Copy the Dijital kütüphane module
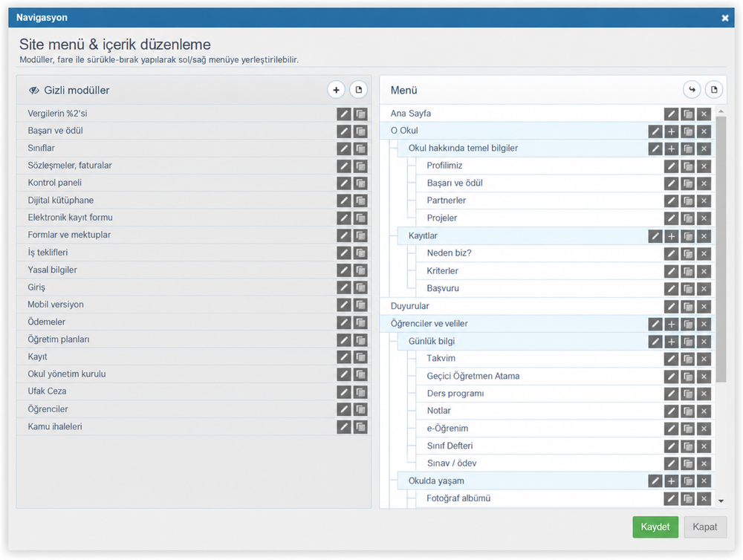Image resolution: width=743 pixels, height=560 pixels. point(360,201)
